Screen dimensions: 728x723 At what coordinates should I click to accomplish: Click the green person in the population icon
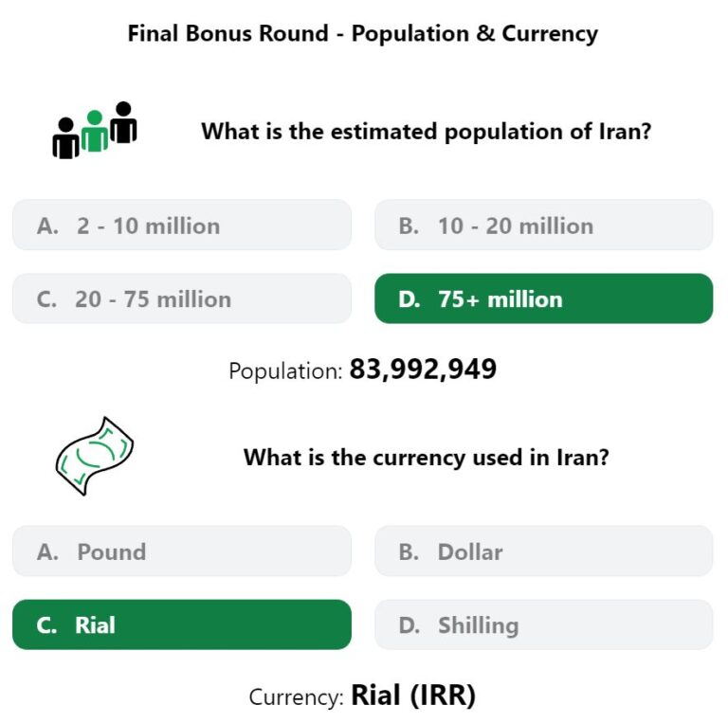pyautogui.click(x=95, y=132)
